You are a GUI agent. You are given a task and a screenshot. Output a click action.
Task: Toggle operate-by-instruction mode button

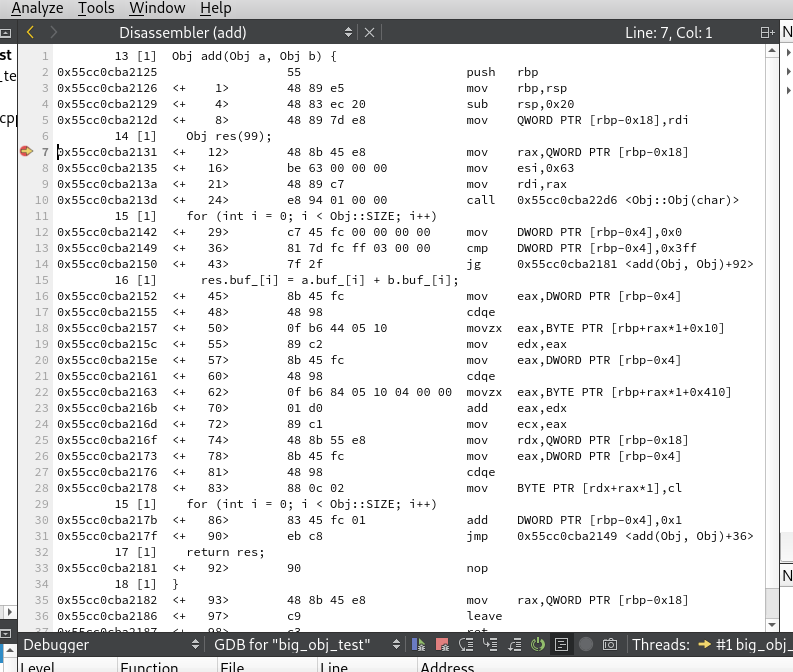[x=562, y=645]
